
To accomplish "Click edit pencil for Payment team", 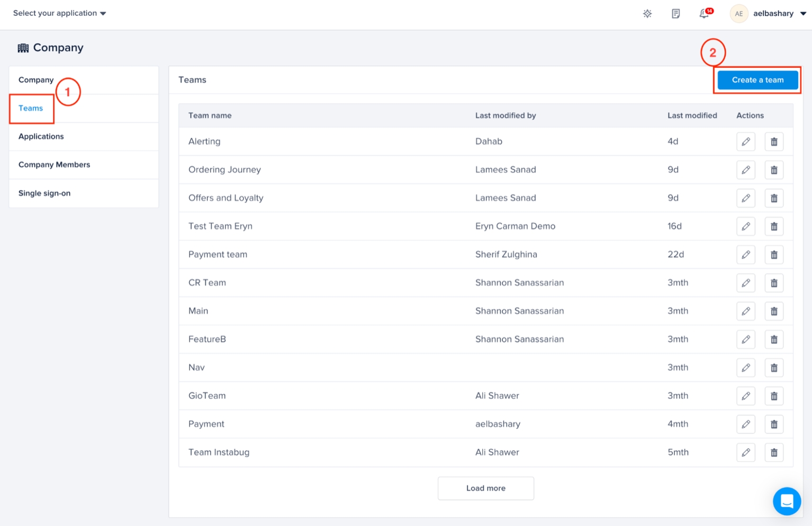I will [745, 255].
